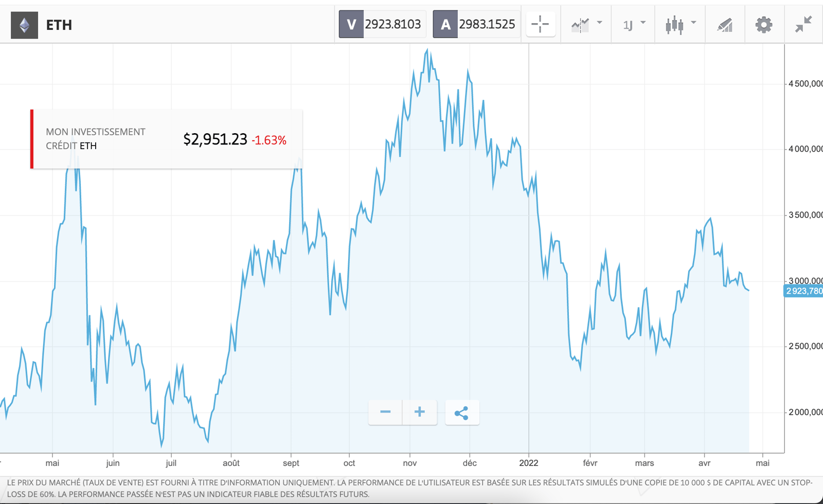Viewport: 823px width, 504px height.
Task: Select the drawing tools pencil icon
Action: click(725, 24)
